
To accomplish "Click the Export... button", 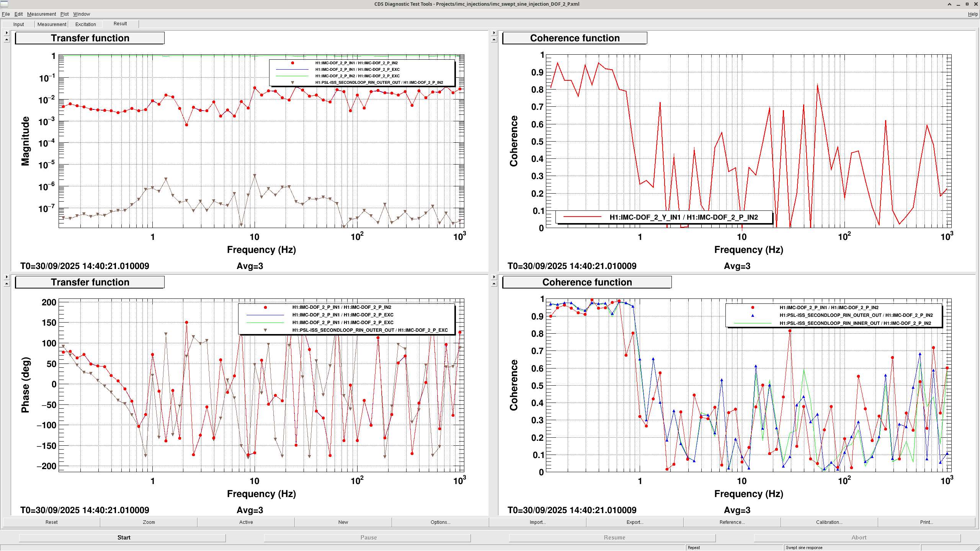I will click(635, 522).
